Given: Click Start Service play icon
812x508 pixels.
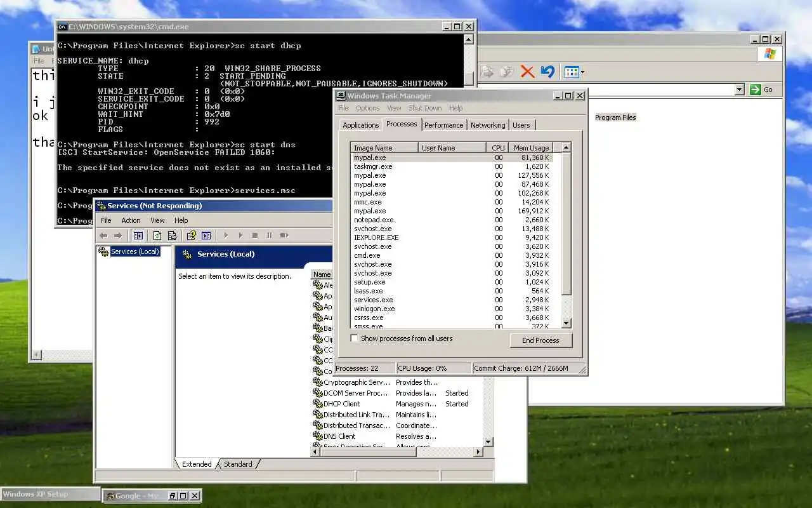Looking at the screenshot, I should coord(225,236).
